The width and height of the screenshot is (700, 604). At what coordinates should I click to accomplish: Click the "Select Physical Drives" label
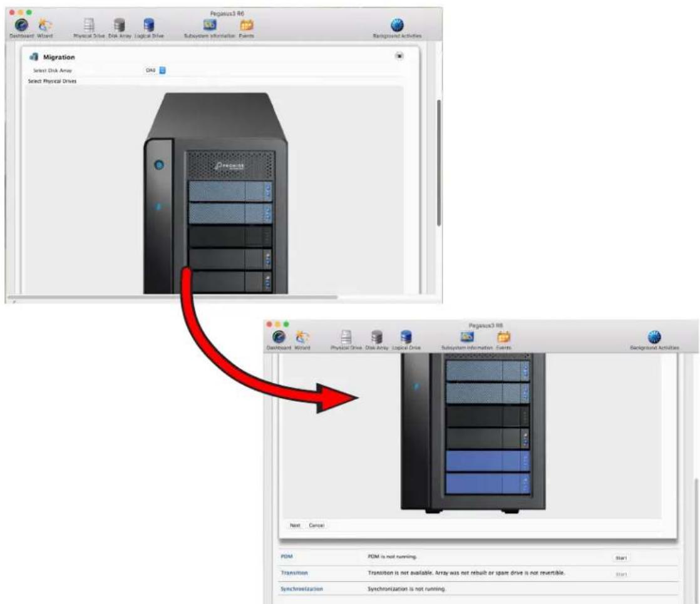point(52,81)
